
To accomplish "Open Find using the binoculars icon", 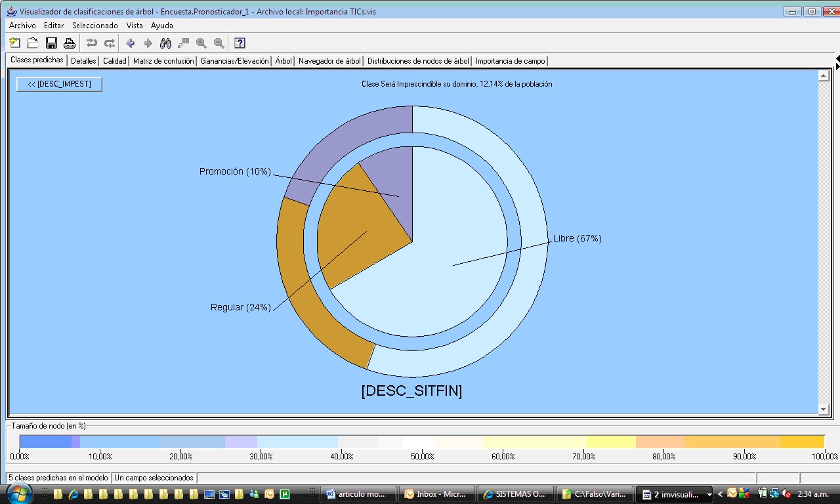I will (x=165, y=43).
